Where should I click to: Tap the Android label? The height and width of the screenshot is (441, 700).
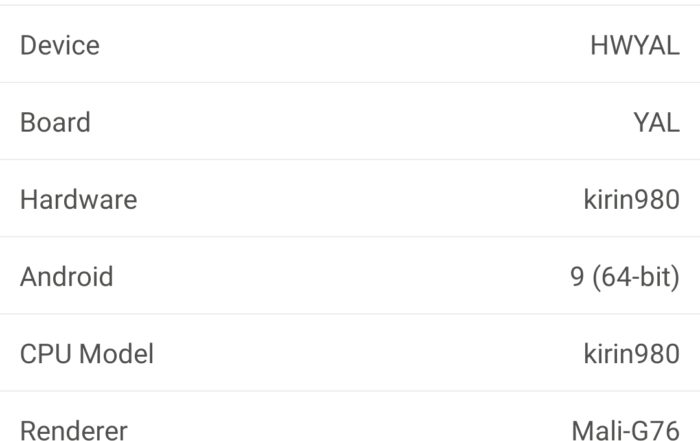(x=67, y=276)
